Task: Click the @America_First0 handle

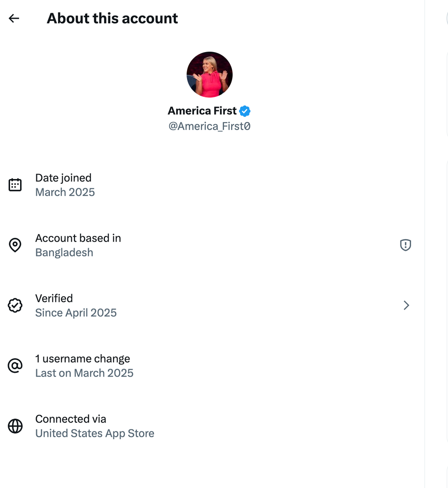Action: [209, 126]
